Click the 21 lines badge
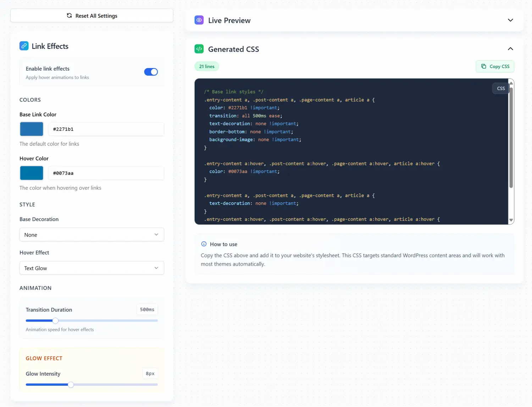Image resolution: width=532 pixels, height=407 pixels. 207,66
